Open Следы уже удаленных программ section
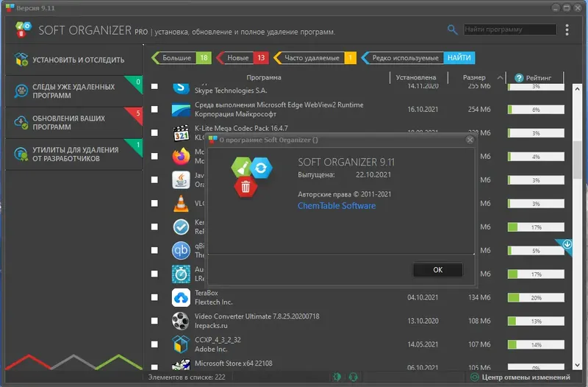Screen dimensions: 588x387 (x=74, y=90)
